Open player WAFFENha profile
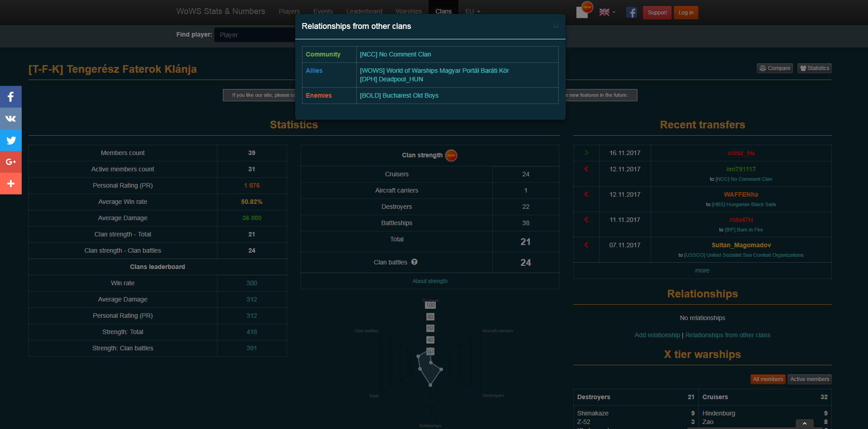 [741, 194]
